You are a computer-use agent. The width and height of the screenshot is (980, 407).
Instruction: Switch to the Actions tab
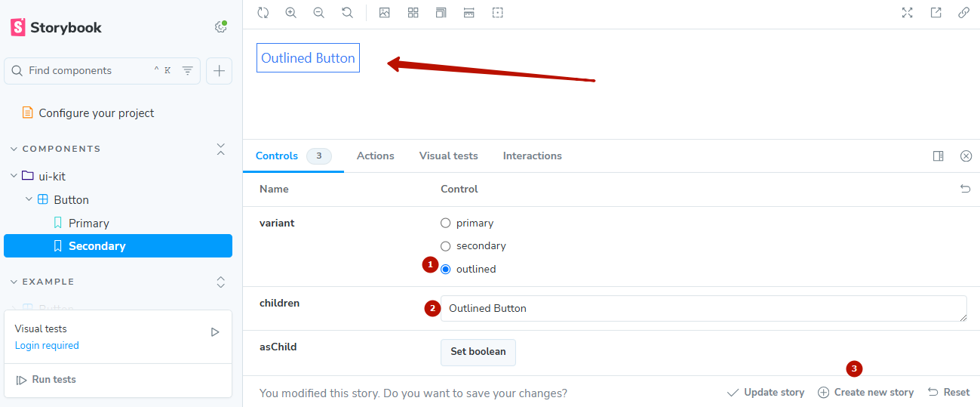(x=375, y=156)
